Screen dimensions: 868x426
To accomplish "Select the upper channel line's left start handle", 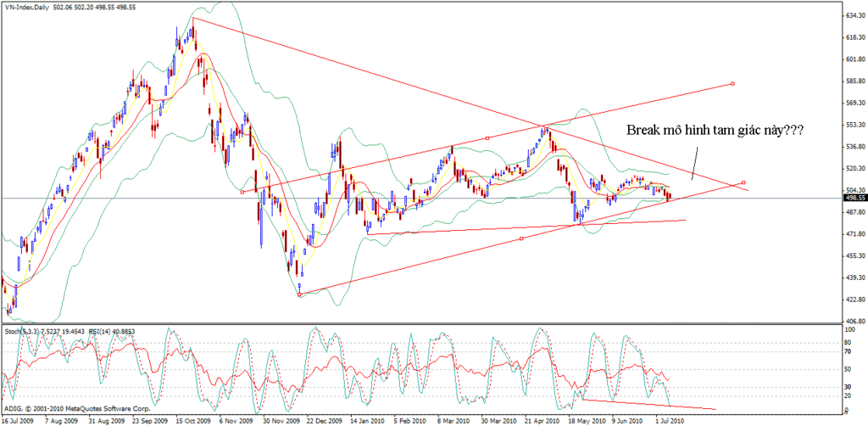I will pos(242,192).
